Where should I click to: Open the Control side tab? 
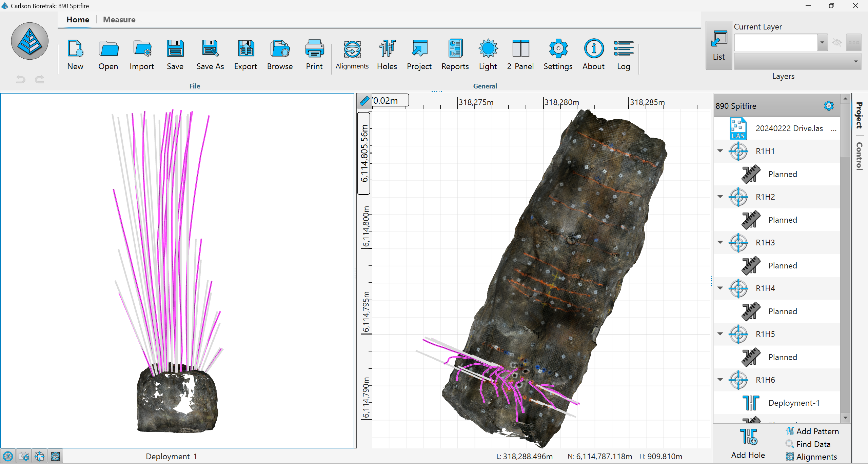[x=859, y=156]
